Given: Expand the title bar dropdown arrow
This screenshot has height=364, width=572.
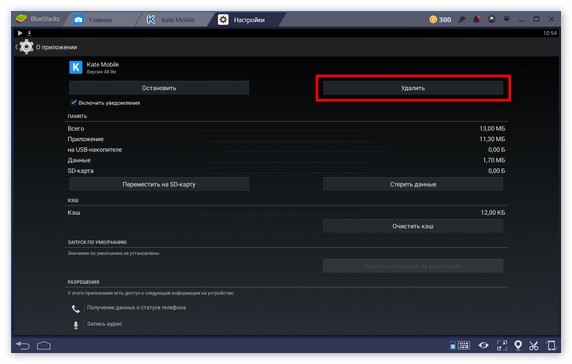Looking at the screenshot, I should click(x=507, y=19).
